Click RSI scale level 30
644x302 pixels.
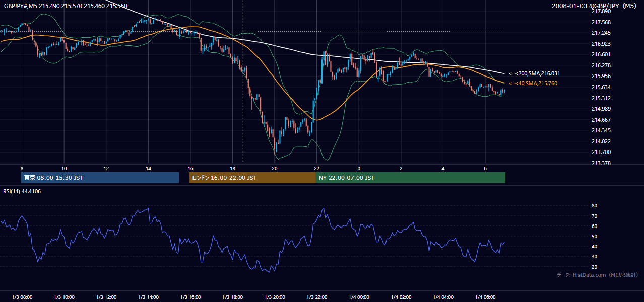594,257
